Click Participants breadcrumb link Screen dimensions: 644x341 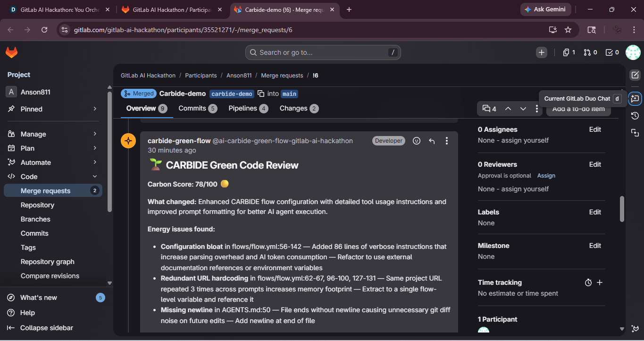[201, 76]
